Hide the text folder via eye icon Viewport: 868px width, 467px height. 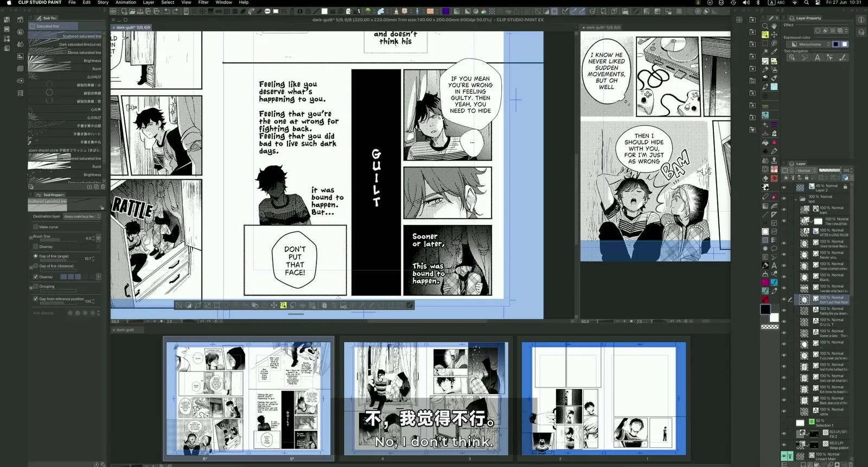coord(784,198)
